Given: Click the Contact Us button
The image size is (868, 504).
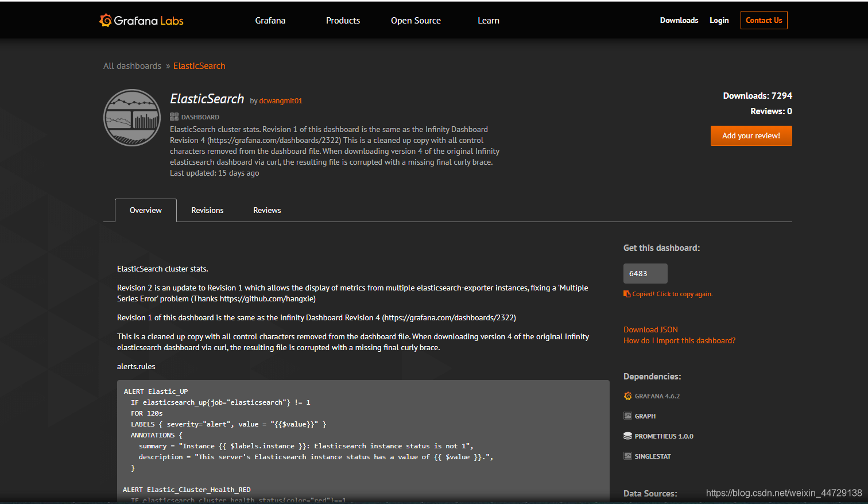Looking at the screenshot, I should pos(764,20).
